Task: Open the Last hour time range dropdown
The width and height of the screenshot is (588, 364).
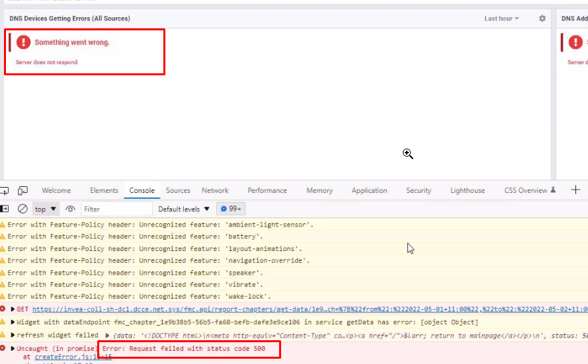Action: pyautogui.click(x=501, y=18)
